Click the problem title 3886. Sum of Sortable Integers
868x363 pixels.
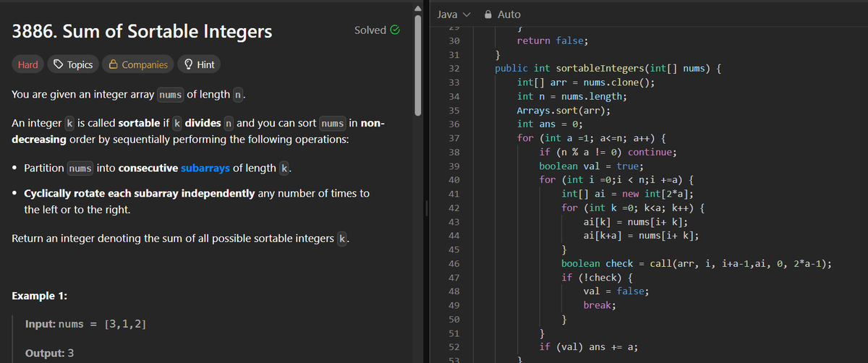[x=142, y=32]
